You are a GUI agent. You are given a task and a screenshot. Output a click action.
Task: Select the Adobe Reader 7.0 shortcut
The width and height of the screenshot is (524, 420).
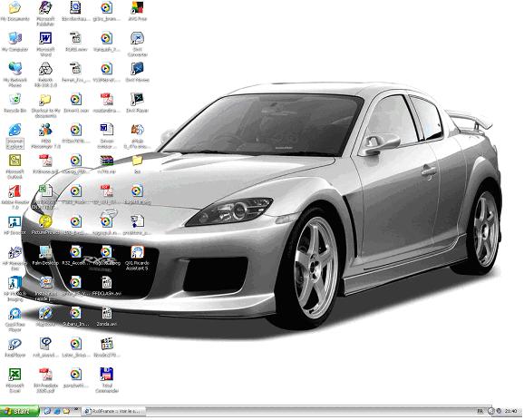15,190
